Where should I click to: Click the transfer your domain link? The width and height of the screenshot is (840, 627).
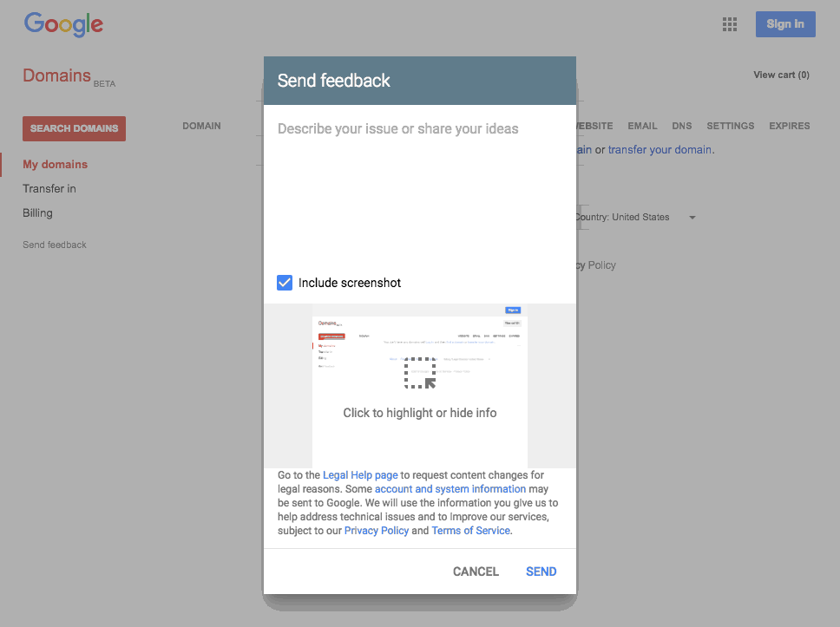660,150
